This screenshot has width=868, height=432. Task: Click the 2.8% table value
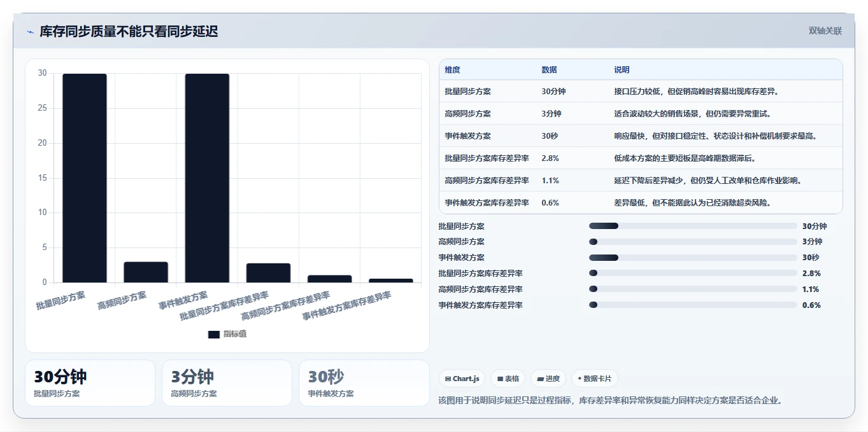coord(550,158)
